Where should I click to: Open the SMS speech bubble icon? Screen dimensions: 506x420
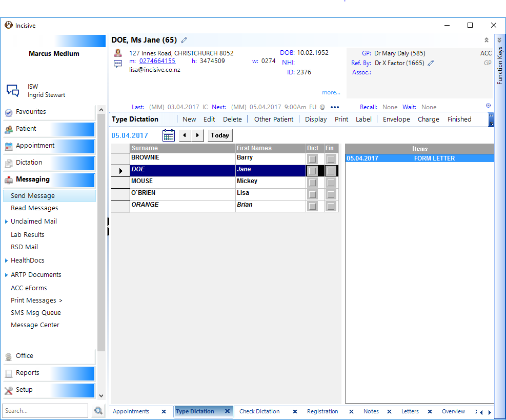(x=118, y=64)
